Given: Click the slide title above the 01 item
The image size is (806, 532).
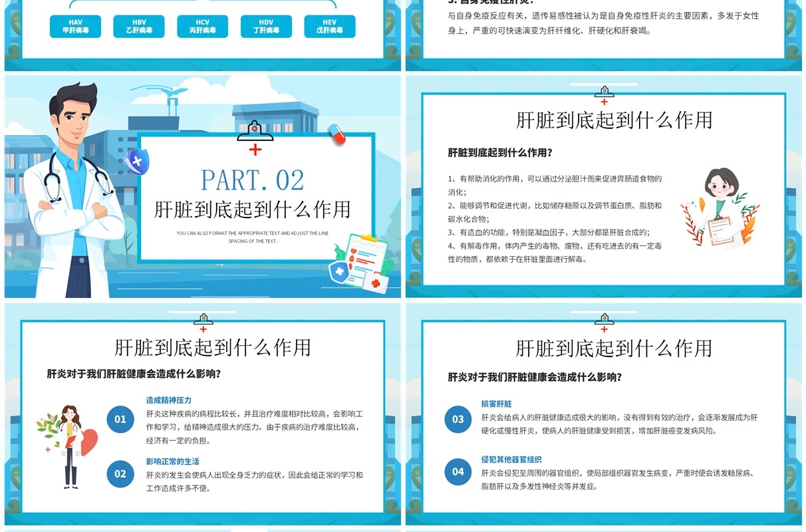Looking at the screenshot, I should (x=213, y=347).
